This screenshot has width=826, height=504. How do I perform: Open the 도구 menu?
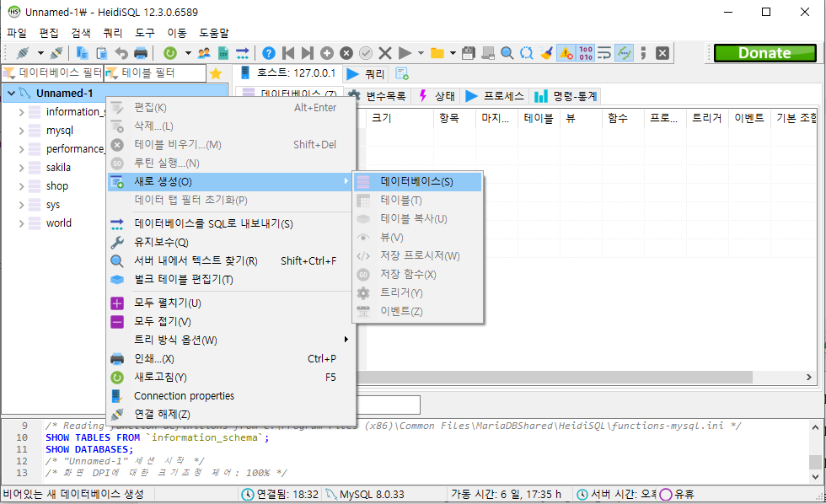pos(145,33)
